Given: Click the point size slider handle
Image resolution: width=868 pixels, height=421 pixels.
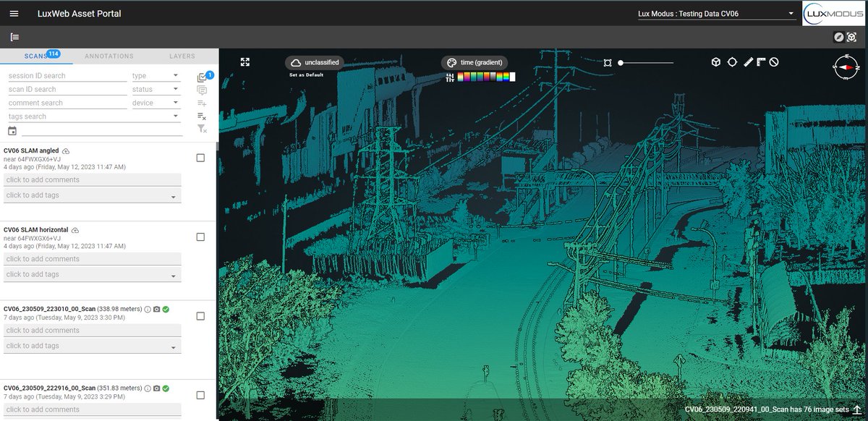Looking at the screenshot, I should coord(621,63).
